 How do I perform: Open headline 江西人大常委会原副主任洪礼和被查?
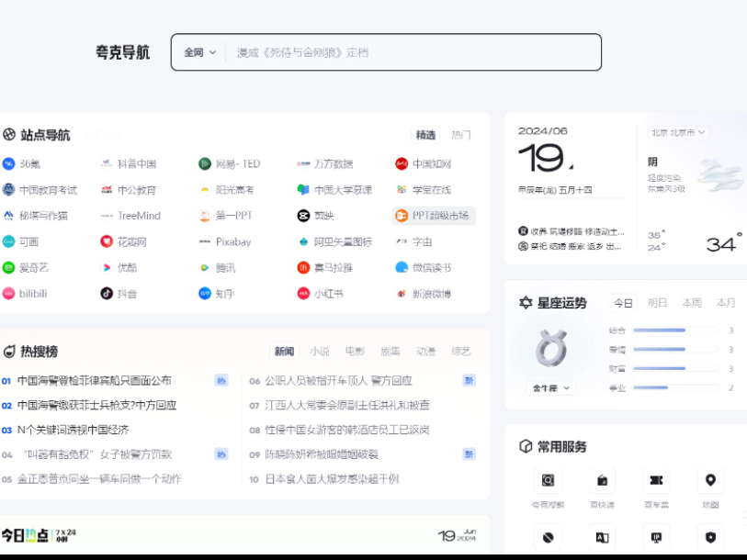[x=347, y=405]
